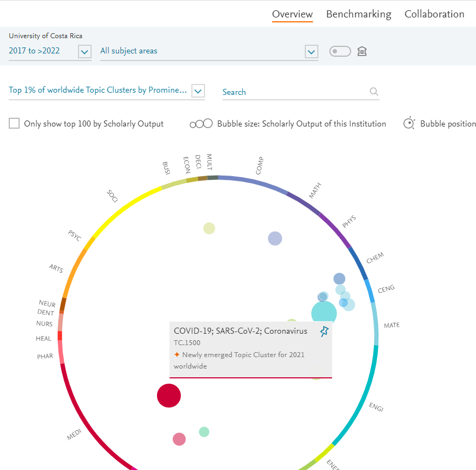This screenshot has height=470, width=476.
Task: Select the lavender bubble below COMP
Action: (x=275, y=238)
